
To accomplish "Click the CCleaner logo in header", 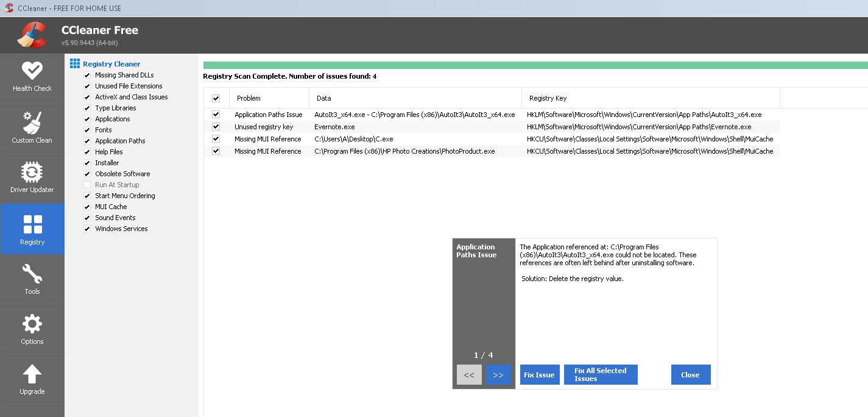I will coord(32,35).
